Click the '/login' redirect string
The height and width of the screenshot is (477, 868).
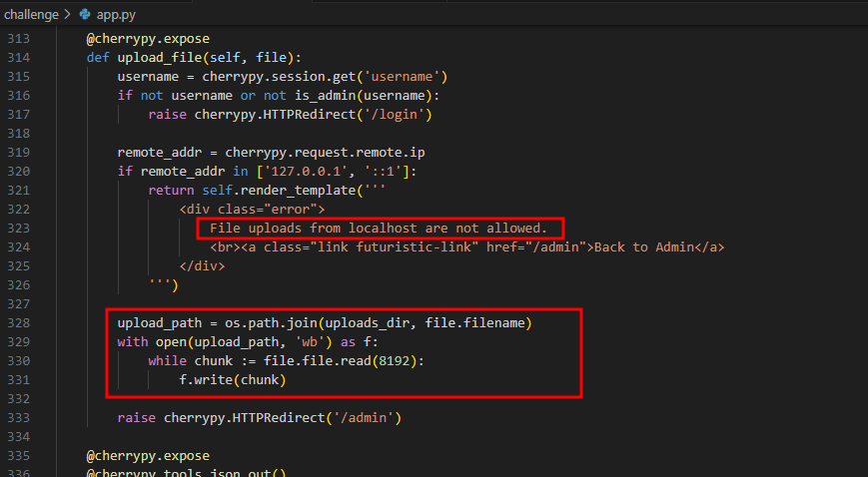click(x=397, y=115)
